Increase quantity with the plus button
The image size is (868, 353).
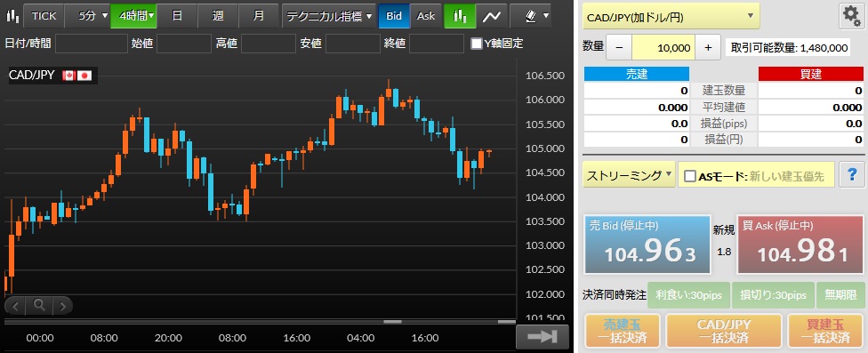708,48
